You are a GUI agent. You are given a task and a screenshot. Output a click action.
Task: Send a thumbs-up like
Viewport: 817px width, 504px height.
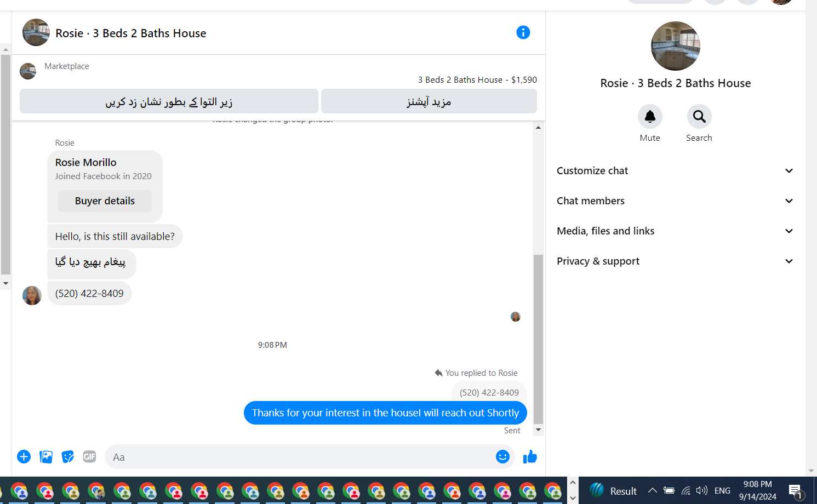(530, 456)
